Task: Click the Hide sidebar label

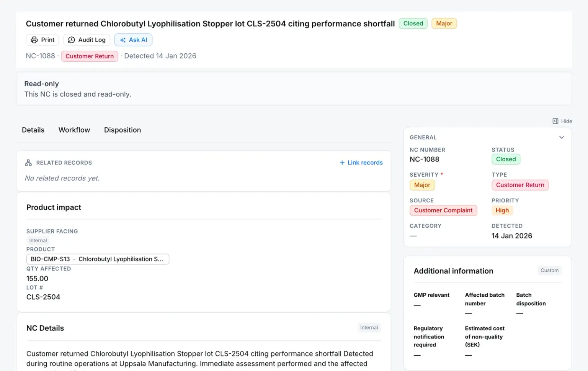Action: tap(567, 121)
